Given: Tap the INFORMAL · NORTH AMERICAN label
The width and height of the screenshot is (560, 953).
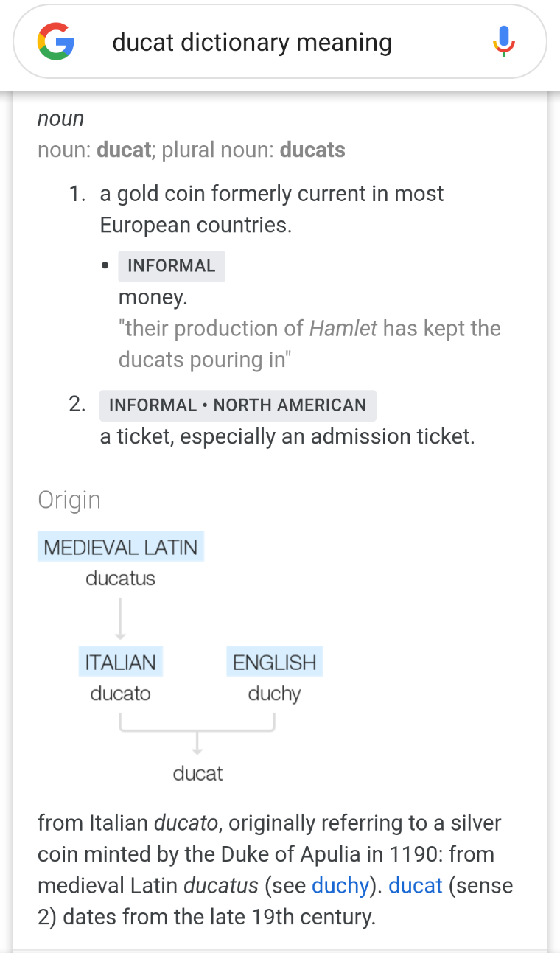Looking at the screenshot, I should click(238, 405).
